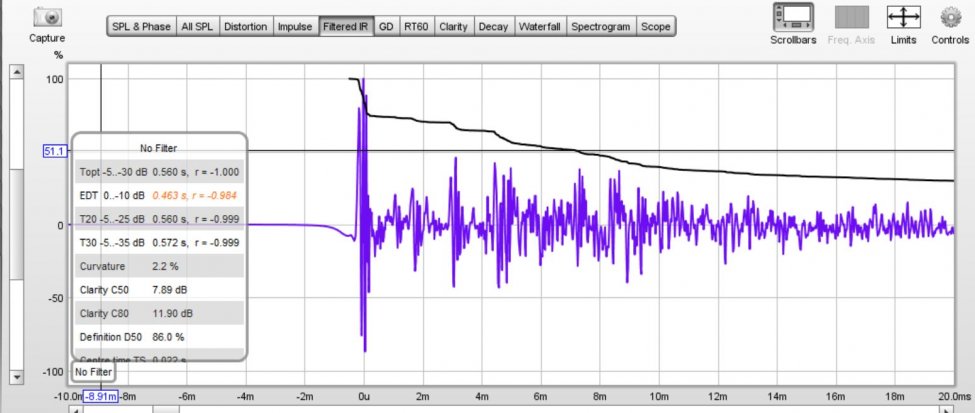
Task: Open the Waterfall tab
Action: (x=540, y=27)
